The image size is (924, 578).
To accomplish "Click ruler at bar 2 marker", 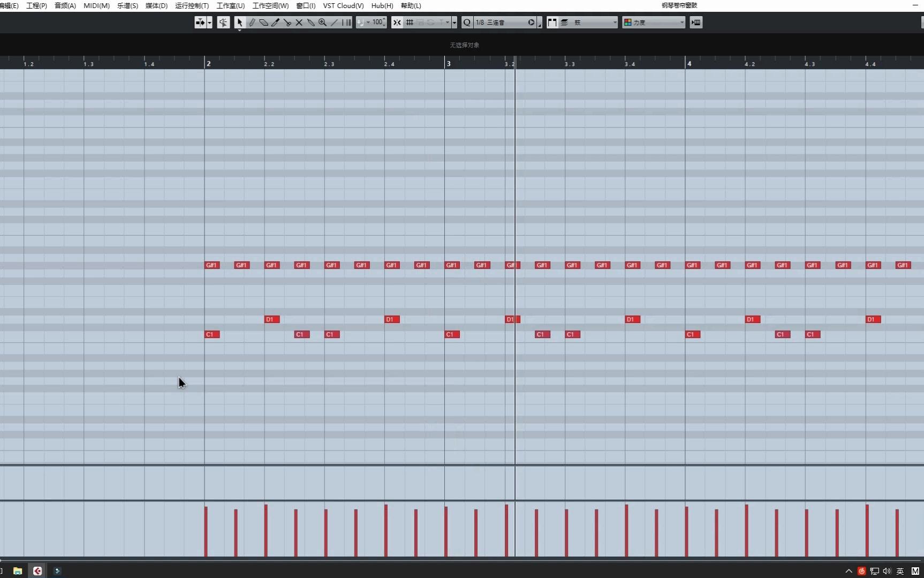I will (x=208, y=64).
